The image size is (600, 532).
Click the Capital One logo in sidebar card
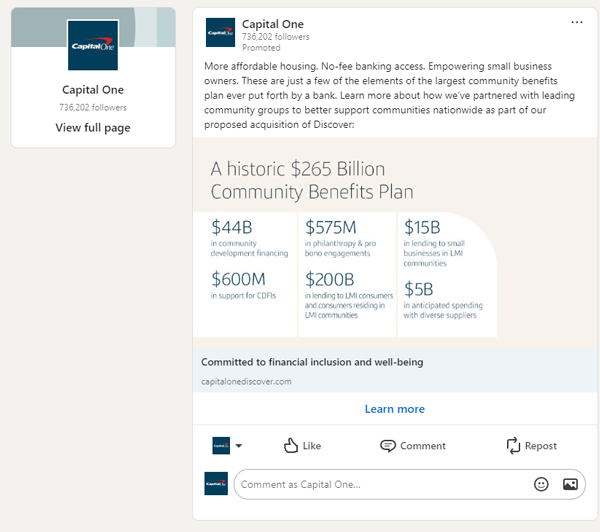click(x=92, y=45)
